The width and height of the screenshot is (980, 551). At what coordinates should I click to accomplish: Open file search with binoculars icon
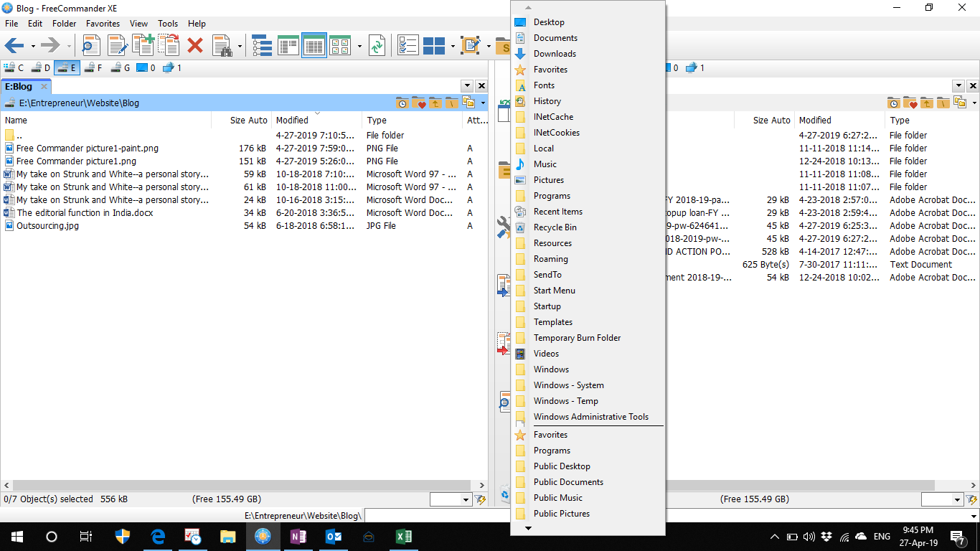222,46
